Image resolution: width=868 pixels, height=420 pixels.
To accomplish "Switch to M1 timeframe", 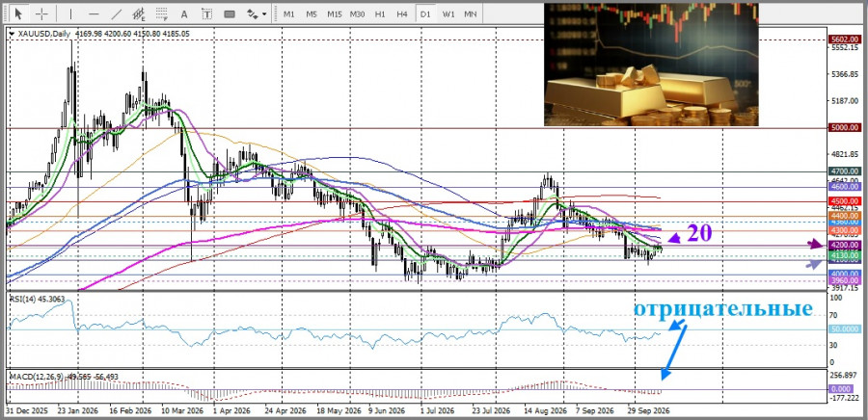I will 289,14.
